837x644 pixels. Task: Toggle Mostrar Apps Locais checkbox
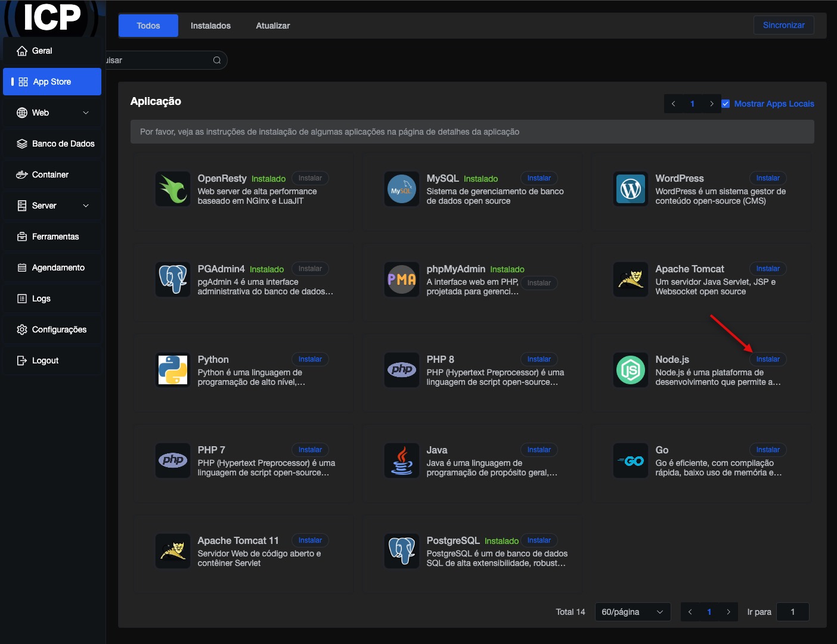coord(726,104)
